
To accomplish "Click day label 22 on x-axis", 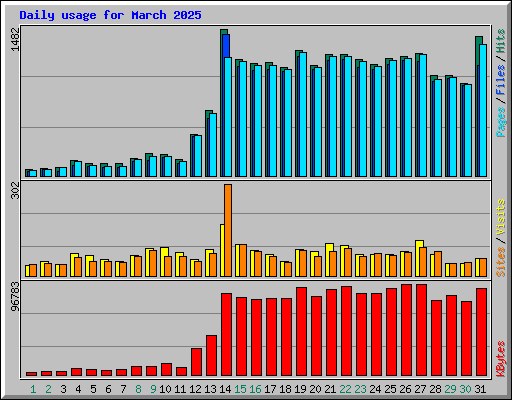I will point(345,389).
